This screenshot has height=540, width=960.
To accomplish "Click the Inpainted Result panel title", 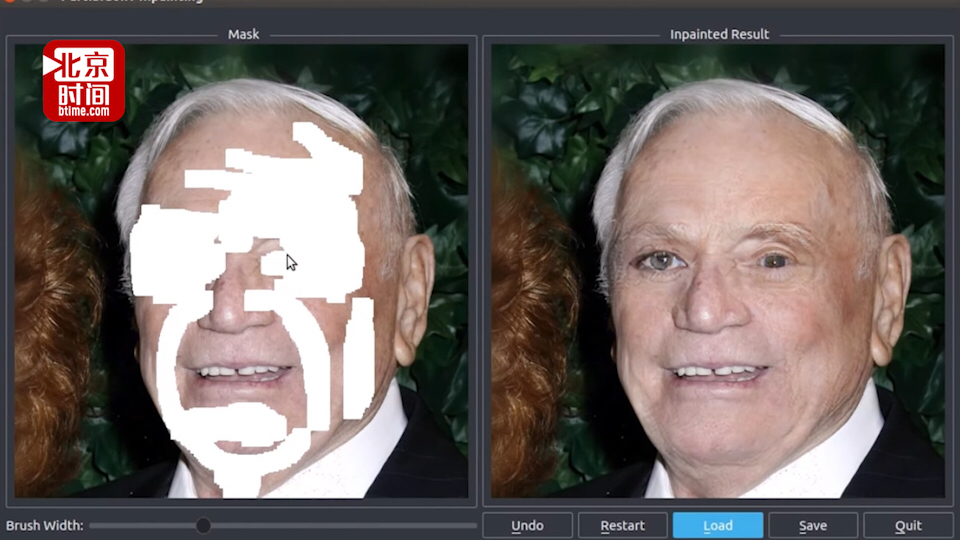I will [x=719, y=34].
